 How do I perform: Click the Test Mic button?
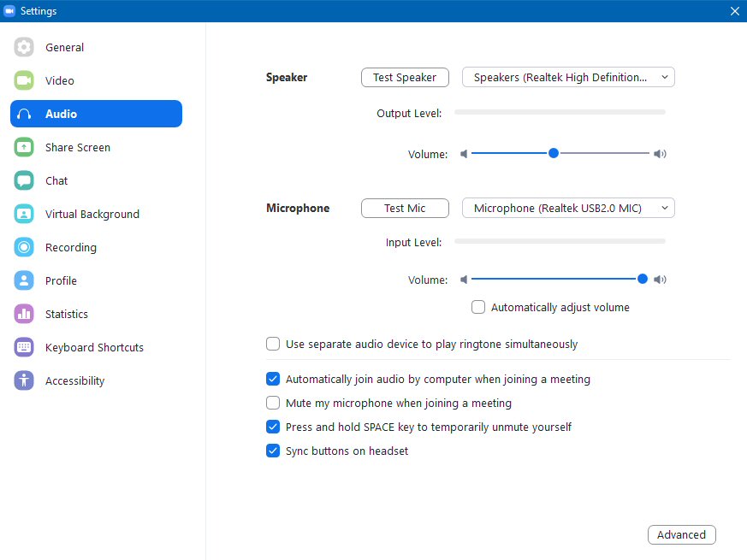coord(405,209)
